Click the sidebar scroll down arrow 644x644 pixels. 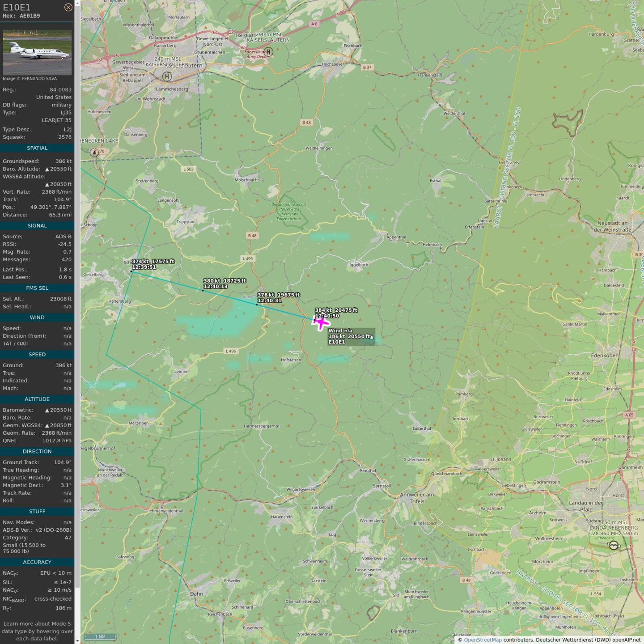click(x=77, y=640)
